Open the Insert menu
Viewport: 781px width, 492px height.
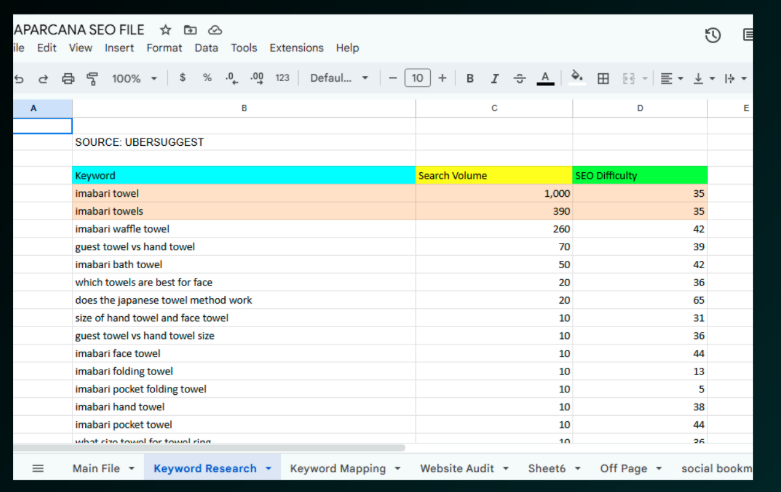click(119, 48)
